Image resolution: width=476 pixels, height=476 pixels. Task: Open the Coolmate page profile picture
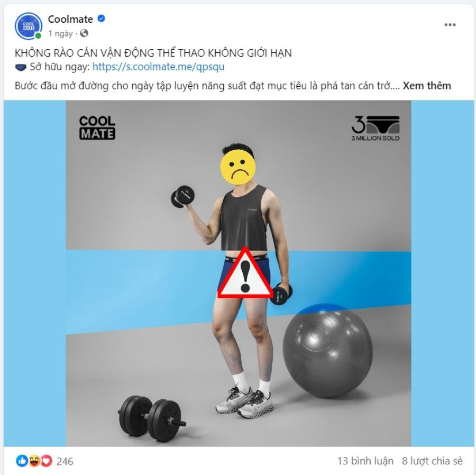coord(28,26)
